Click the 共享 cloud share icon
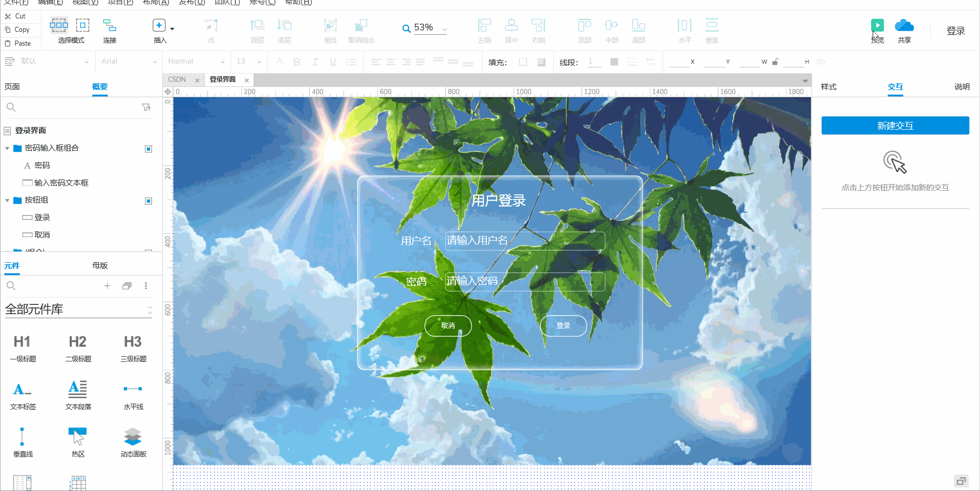The height and width of the screenshot is (491, 980). coord(904,25)
